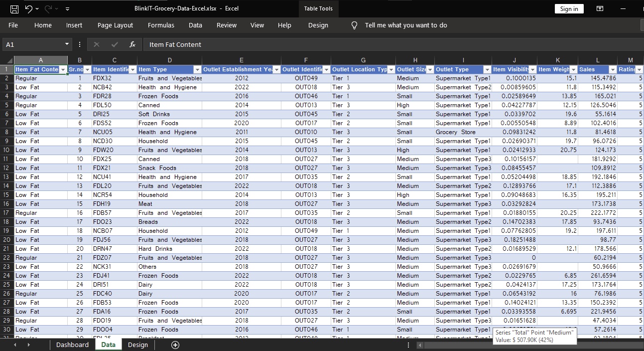Click the Sign in button
Screen dimensions: 644x351
click(x=569, y=9)
